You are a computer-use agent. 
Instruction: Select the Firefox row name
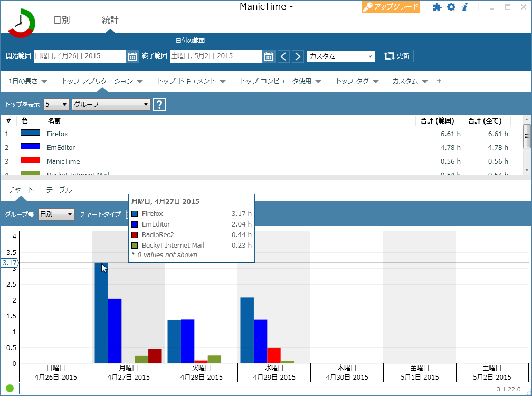point(58,134)
